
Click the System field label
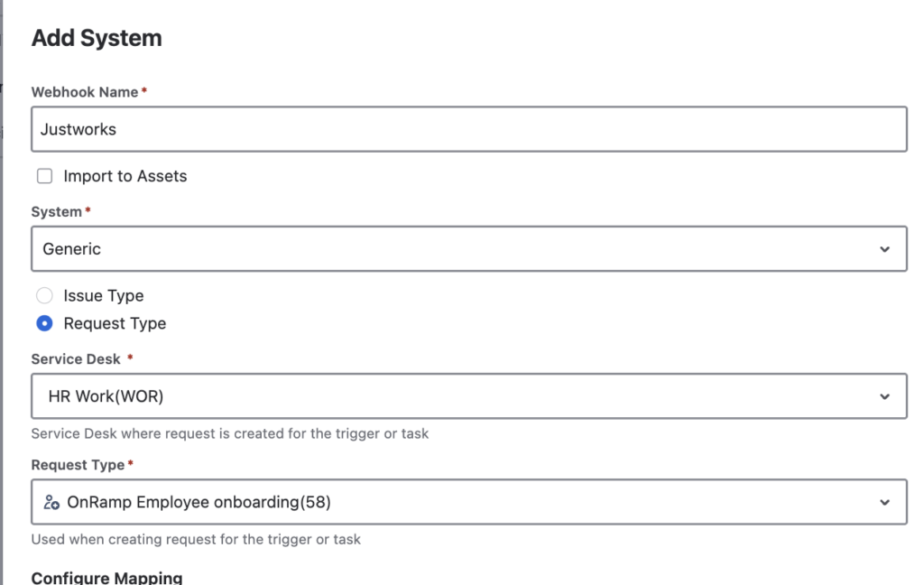coord(57,212)
